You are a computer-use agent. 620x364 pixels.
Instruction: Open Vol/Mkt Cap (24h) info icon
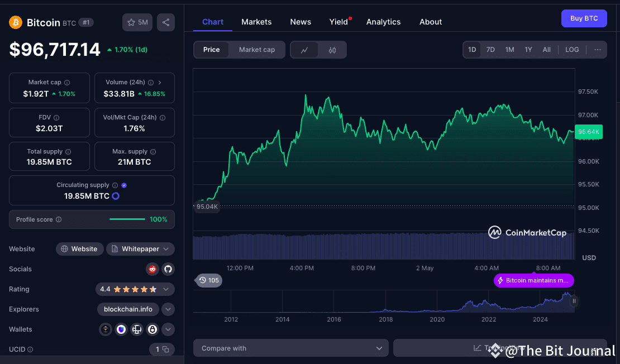tap(163, 118)
